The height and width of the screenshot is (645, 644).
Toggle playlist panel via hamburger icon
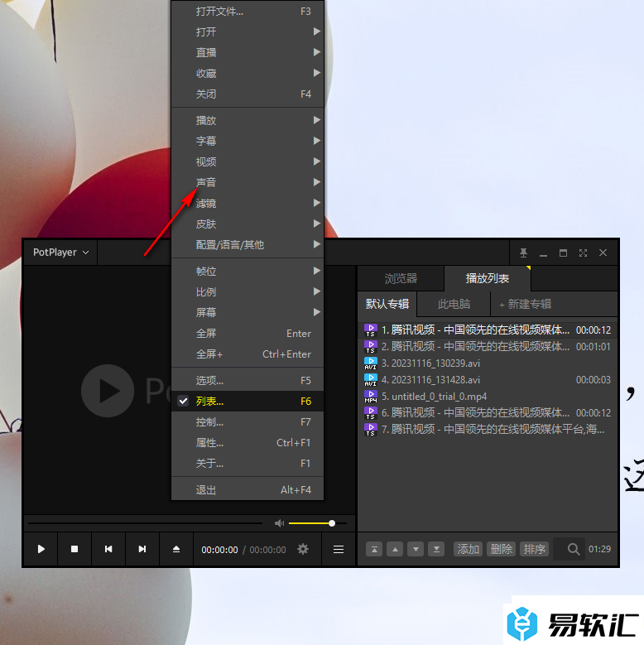click(339, 549)
